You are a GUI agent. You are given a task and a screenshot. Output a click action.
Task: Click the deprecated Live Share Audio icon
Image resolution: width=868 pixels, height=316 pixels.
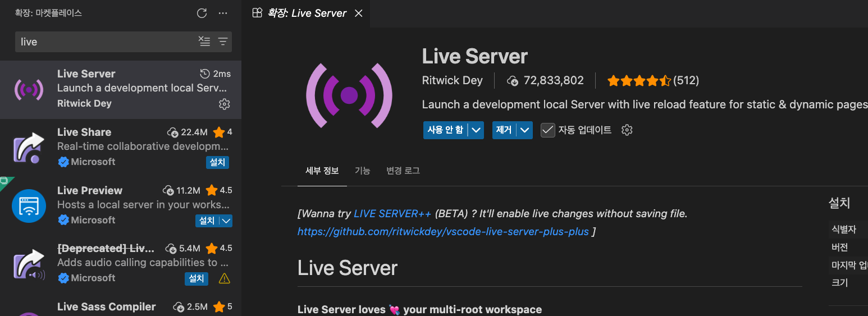(29, 264)
